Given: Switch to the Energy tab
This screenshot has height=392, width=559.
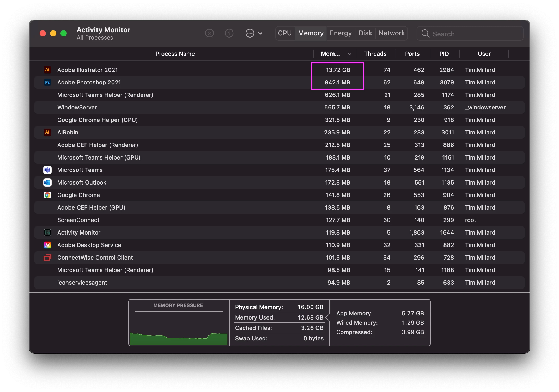Looking at the screenshot, I should (x=341, y=33).
